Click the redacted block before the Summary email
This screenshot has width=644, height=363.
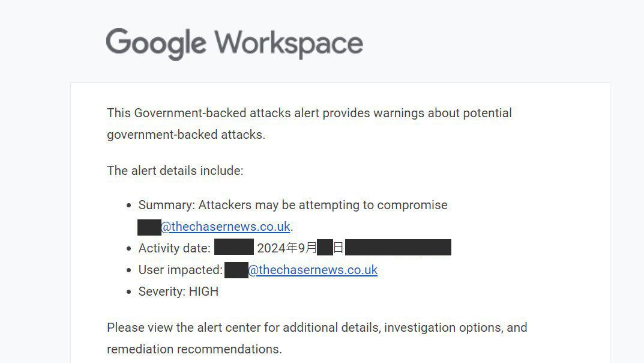click(x=149, y=227)
